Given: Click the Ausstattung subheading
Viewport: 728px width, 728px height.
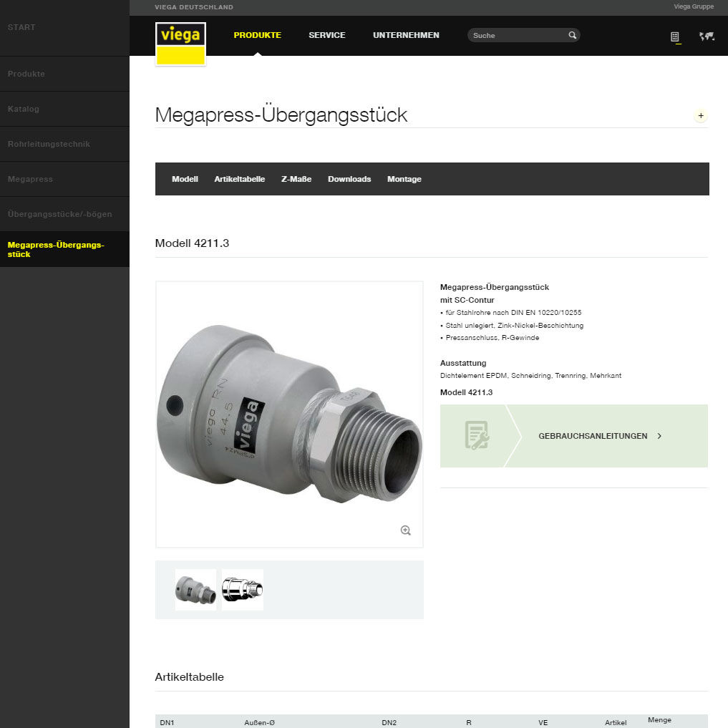Looking at the screenshot, I should (x=463, y=363).
